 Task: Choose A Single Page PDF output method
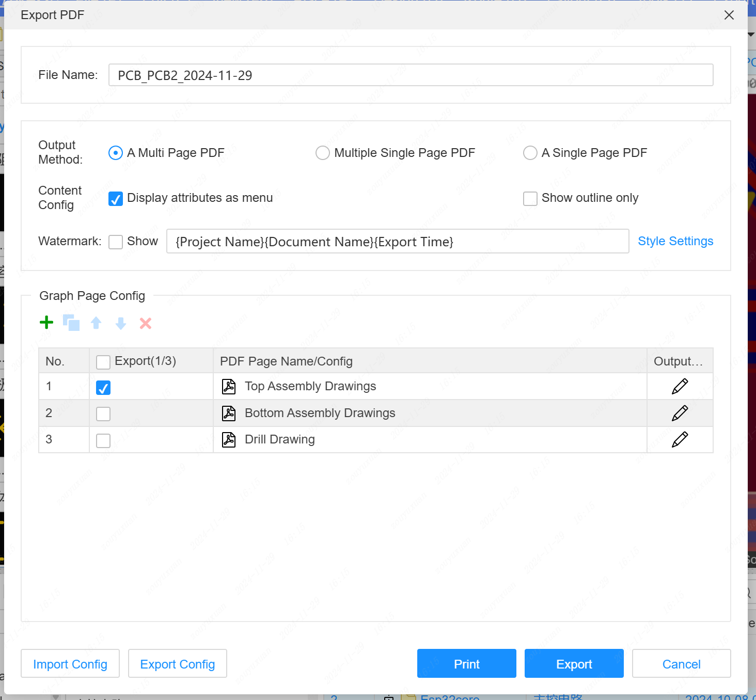click(x=530, y=153)
